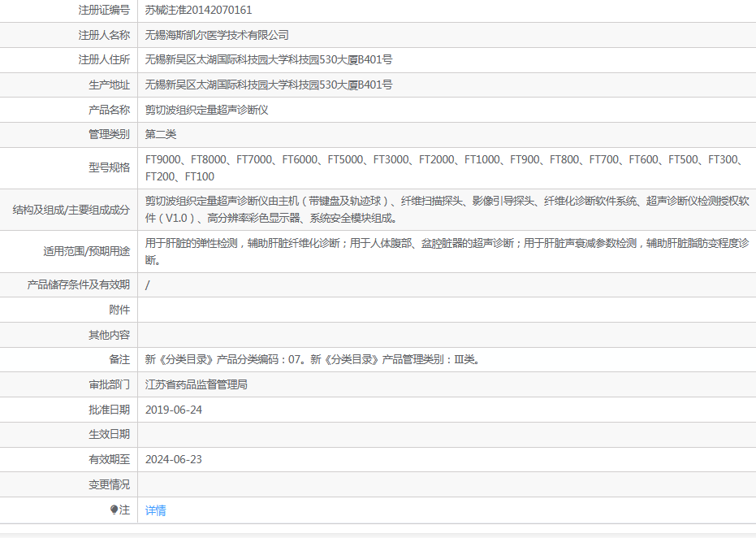
Task: Click the 结构及组成/主要组成成分 label
Action: pyautogui.click(x=71, y=210)
